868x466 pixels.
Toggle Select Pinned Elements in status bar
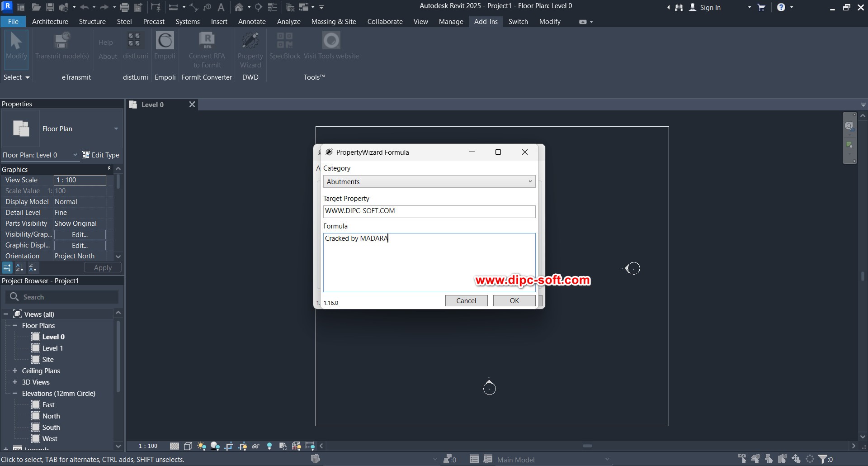pyautogui.click(x=769, y=459)
